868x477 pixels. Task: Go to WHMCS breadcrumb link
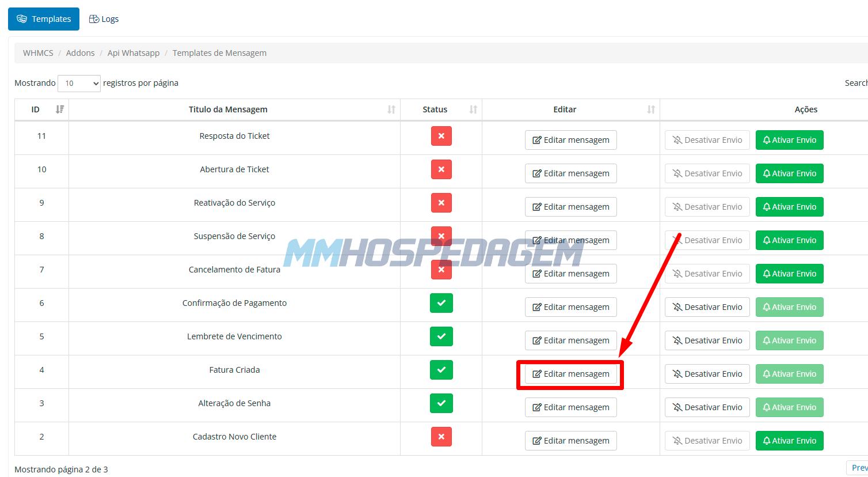pos(38,53)
